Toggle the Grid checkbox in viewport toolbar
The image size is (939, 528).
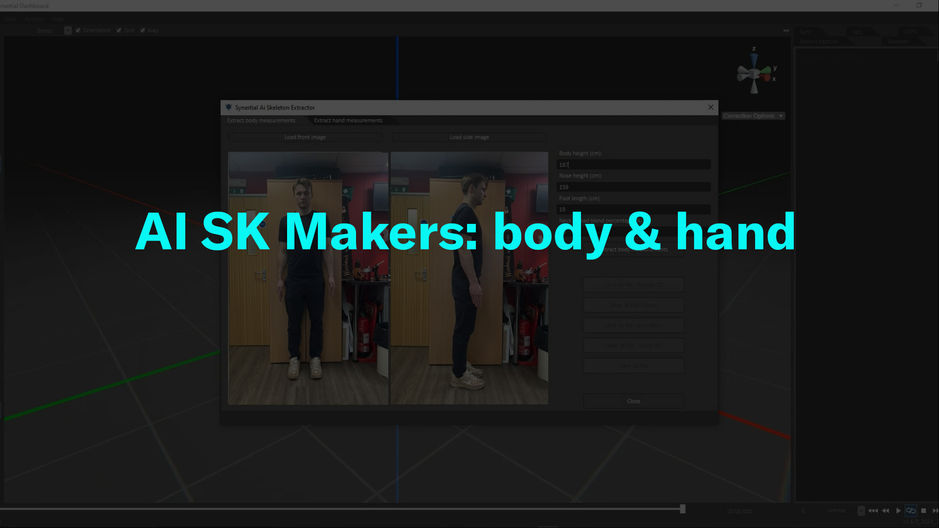pos(119,30)
